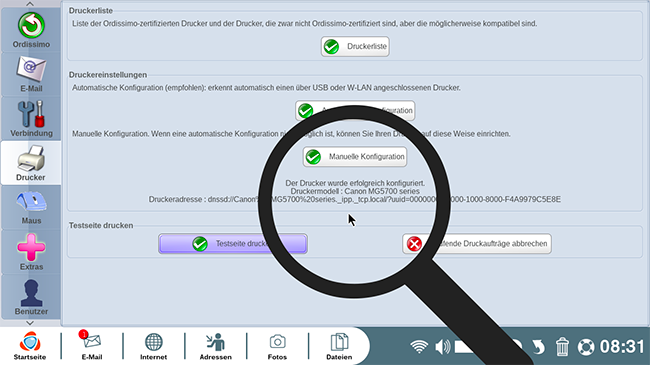Open the Extras plus section
Screen dimensions: 650x365
(31, 252)
